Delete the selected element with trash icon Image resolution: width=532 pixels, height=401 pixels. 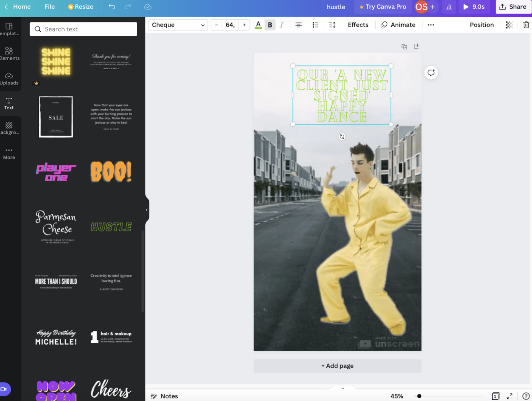pyautogui.click(x=526, y=25)
